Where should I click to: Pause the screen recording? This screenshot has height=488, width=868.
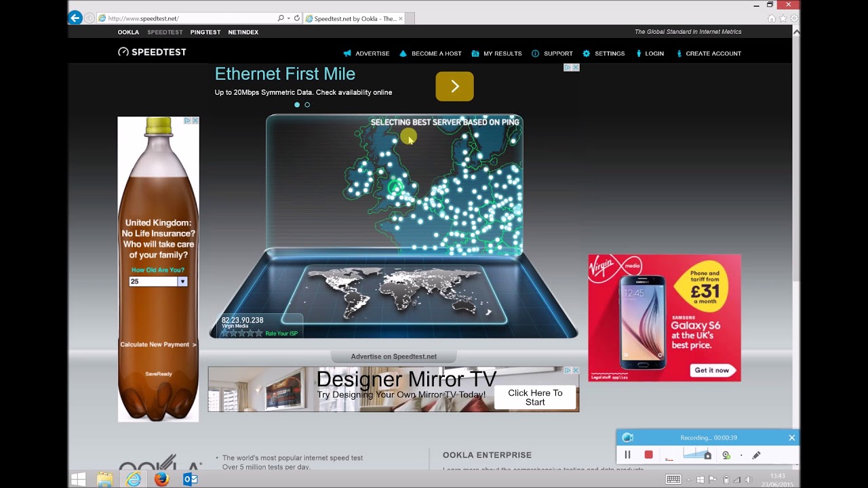[x=627, y=455]
